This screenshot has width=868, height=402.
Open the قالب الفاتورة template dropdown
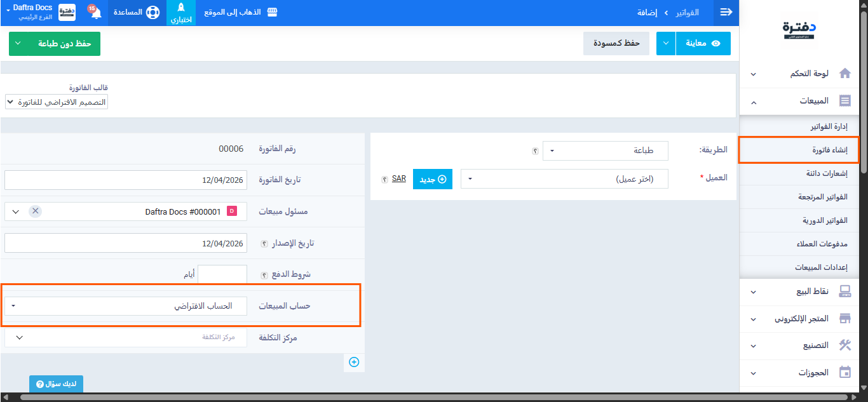[57, 102]
